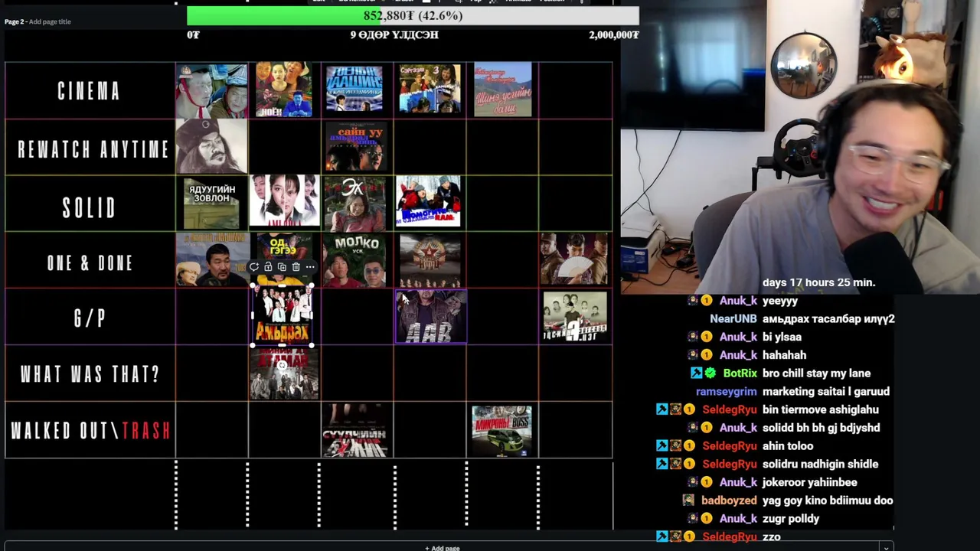The image size is (980, 551).
Task: Click the 2,000,000₮ goal amount
Action: [614, 34]
